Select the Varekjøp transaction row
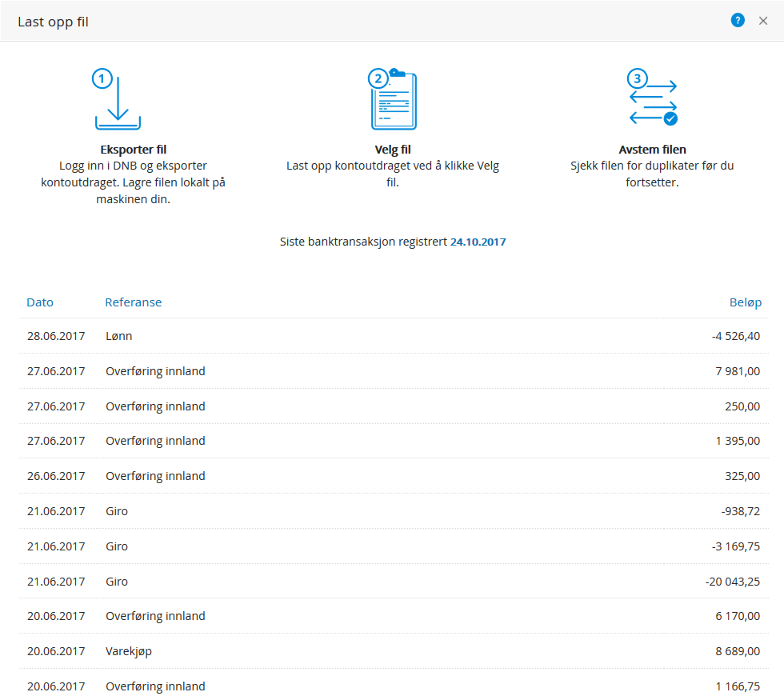784x696 pixels. pos(394,651)
